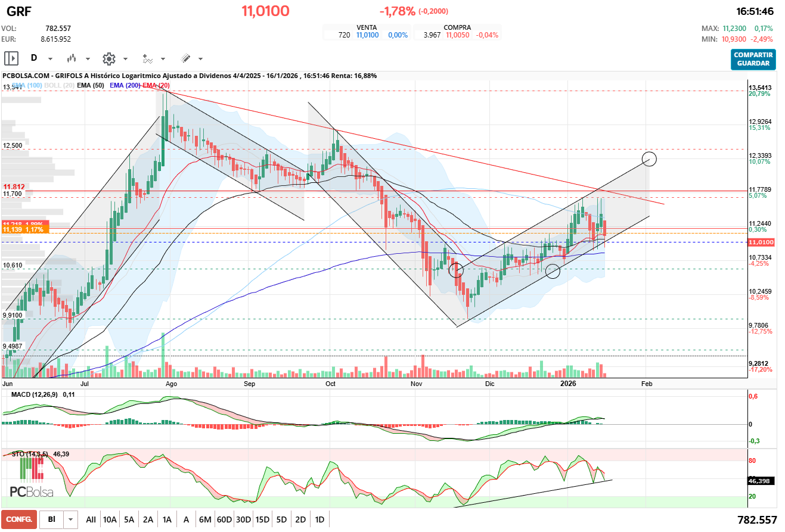Click the 11,0100 last price header
785x532 pixels.
265,11
